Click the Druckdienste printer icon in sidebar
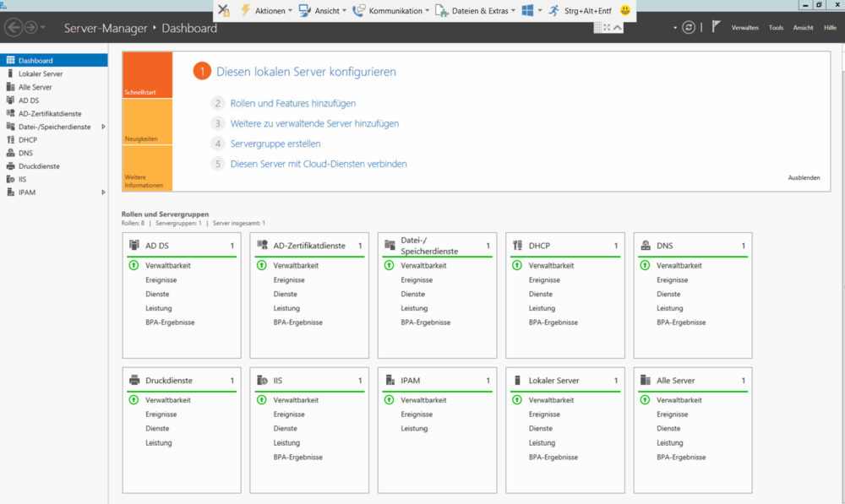This screenshot has height=504, width=845. pos(10,166)
